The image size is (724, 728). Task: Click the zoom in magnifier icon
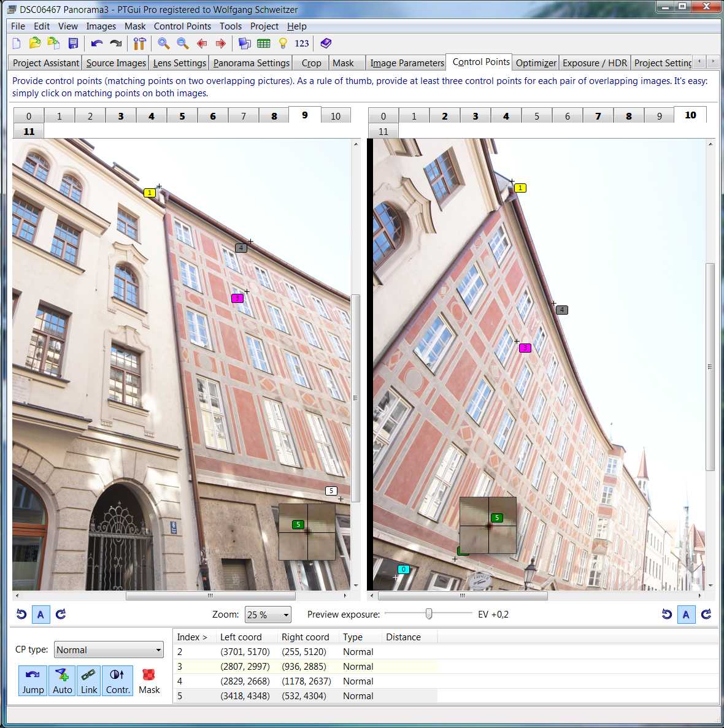163,44
